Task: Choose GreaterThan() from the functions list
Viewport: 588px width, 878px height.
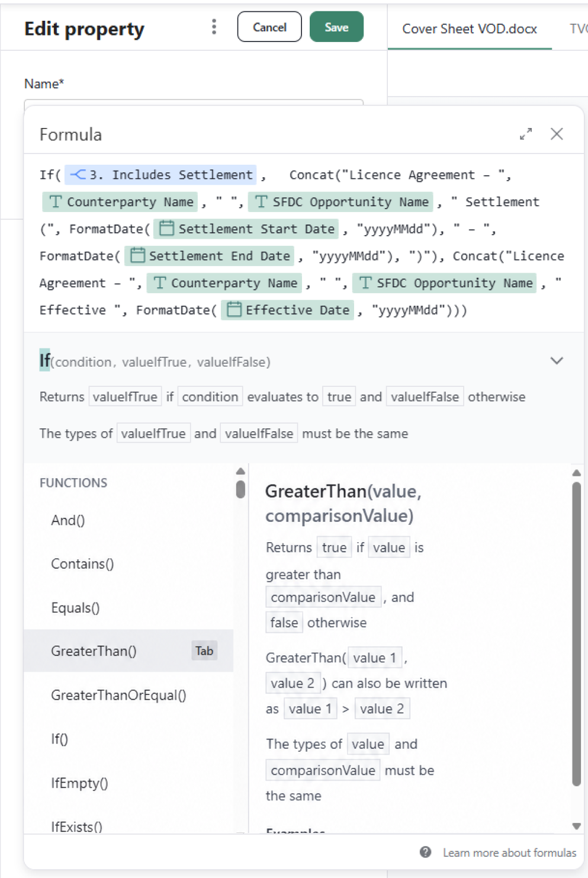Action: tap(128, 651)
